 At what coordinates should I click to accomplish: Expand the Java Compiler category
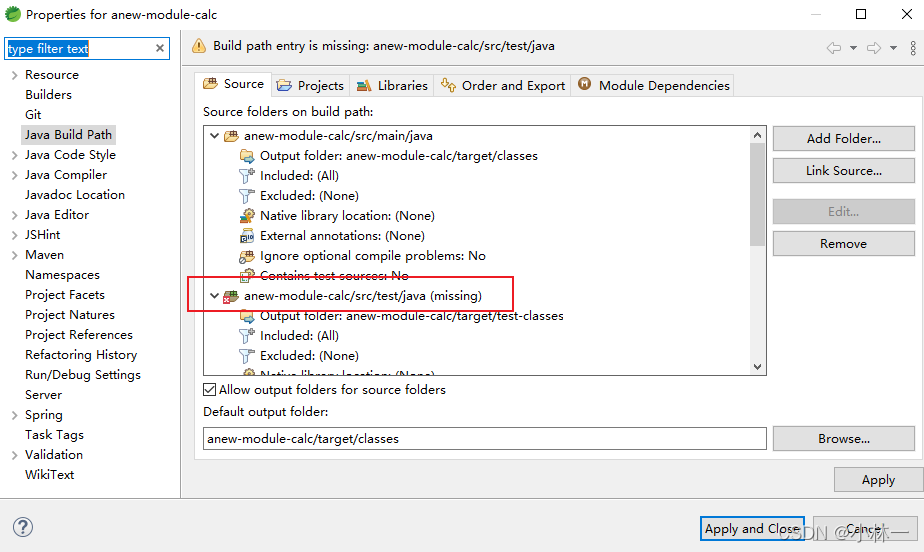14,175
